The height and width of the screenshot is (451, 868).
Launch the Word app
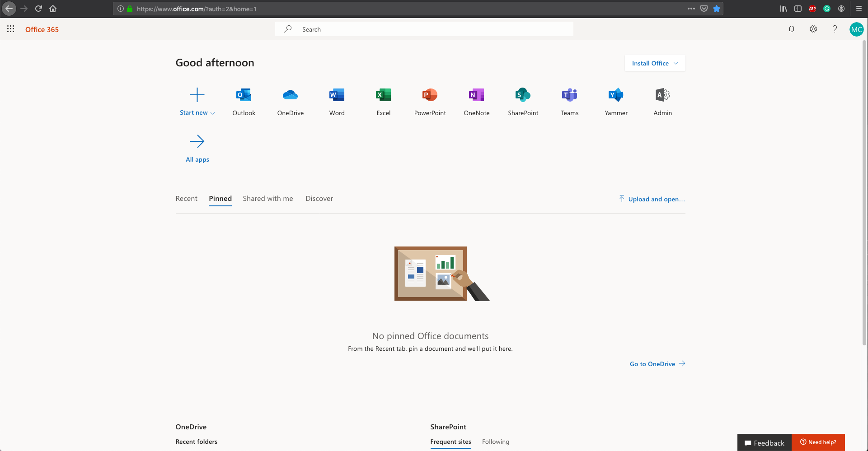pos(337,95)
